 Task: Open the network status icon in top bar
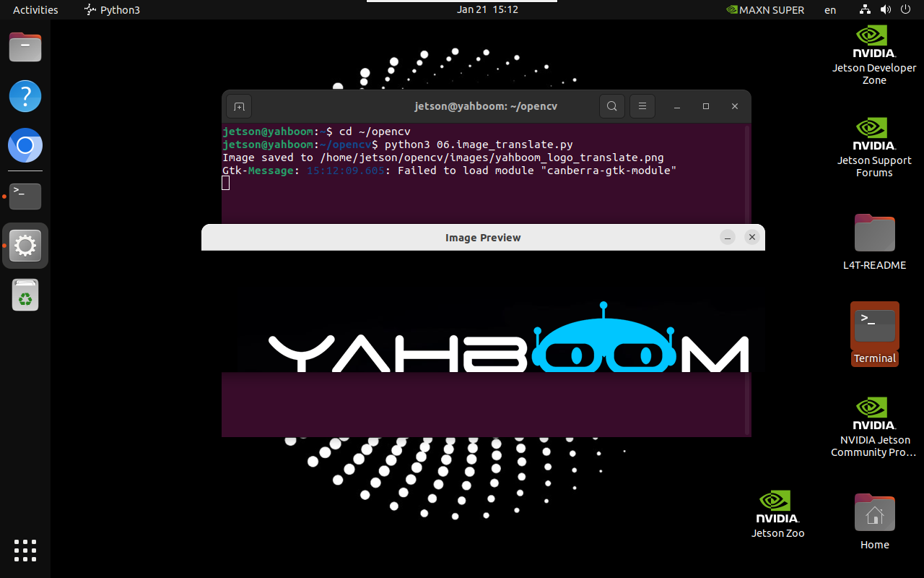tap(866, 10)
